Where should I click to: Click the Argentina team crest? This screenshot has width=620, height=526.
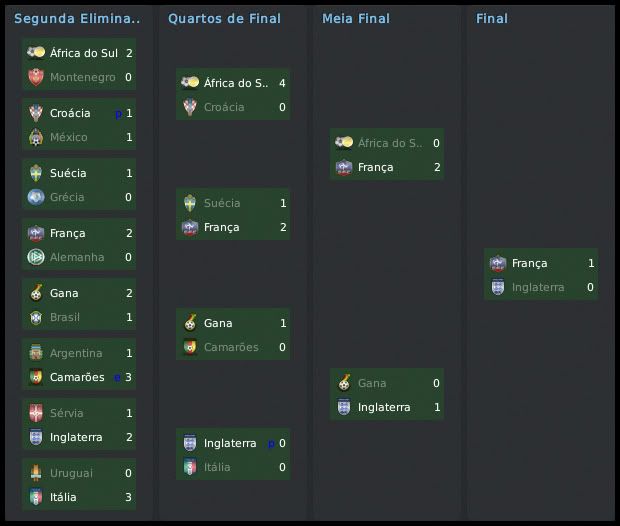pos(35,353)
